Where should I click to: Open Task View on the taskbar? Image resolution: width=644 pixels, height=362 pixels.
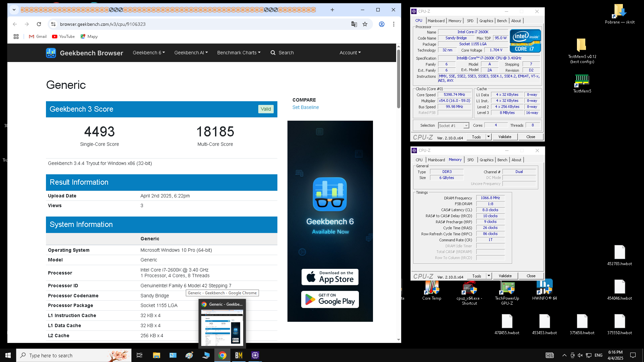(x=140, y=355)
